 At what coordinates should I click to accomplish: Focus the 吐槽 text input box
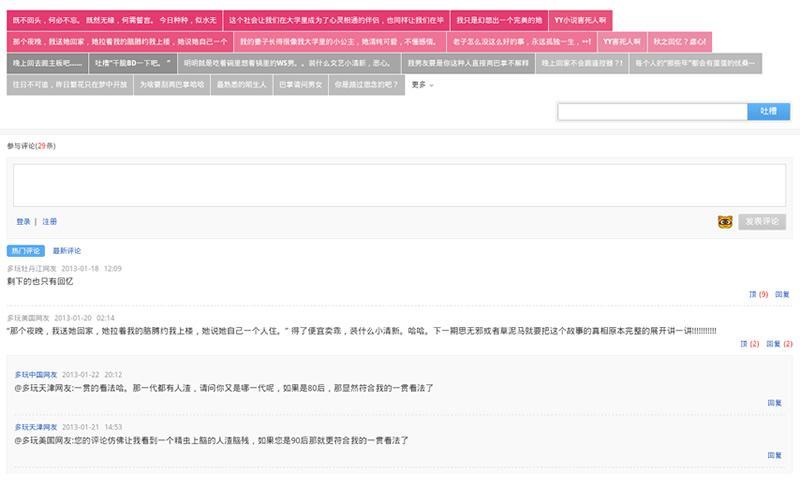(653, 112)
